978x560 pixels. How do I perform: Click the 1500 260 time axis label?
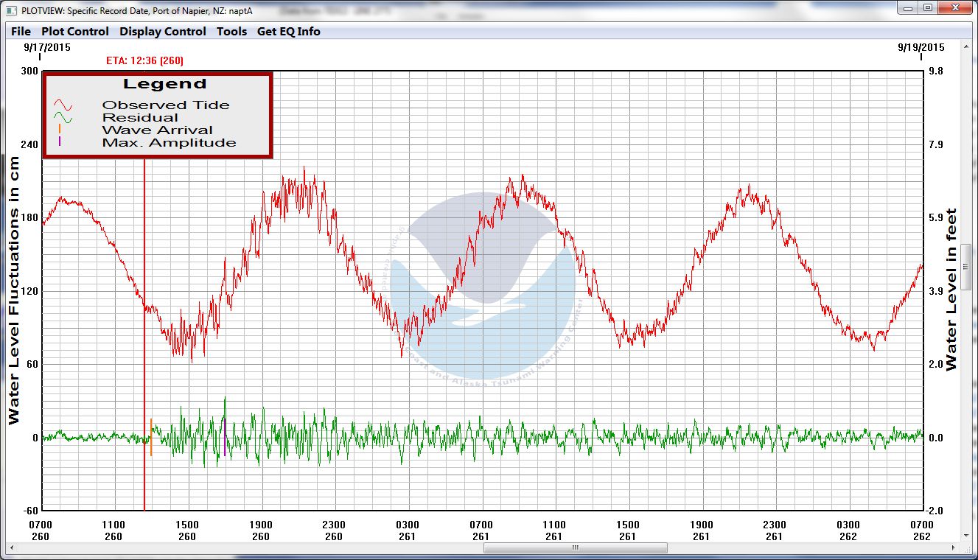point(187,531)
